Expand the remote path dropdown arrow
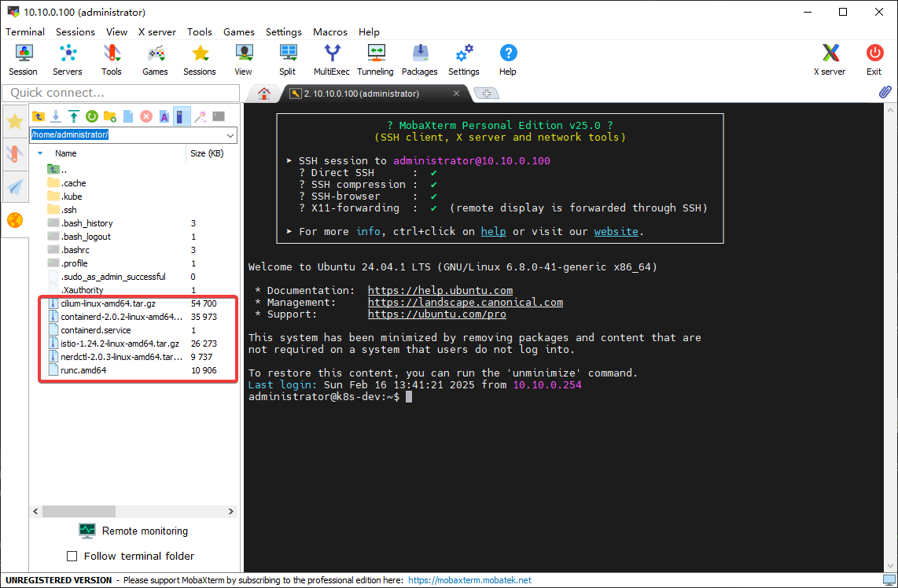Image resolution: width=898 pixels, height=588 pixels. tap(230, 136)
